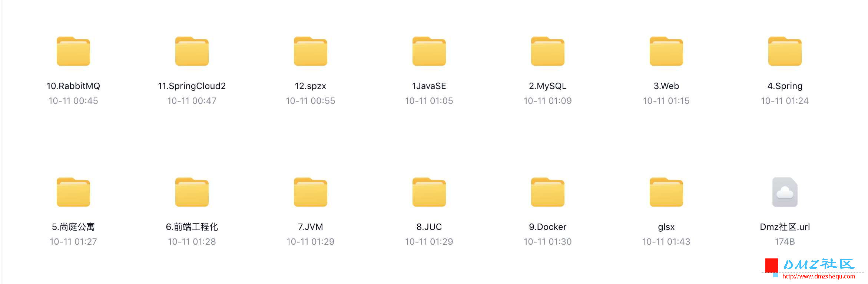Click the 8.JUC folder icon
Image resolution: width=868 pixels, height=284 pixels.
pos(429,192)
